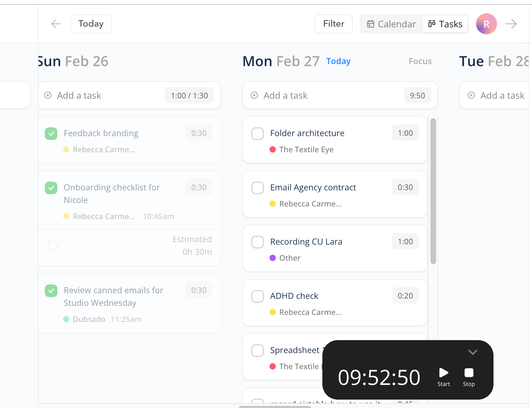Viewport: 532px width, 408px height.
Task: Select the Tasks view tab
Action: 445,24
